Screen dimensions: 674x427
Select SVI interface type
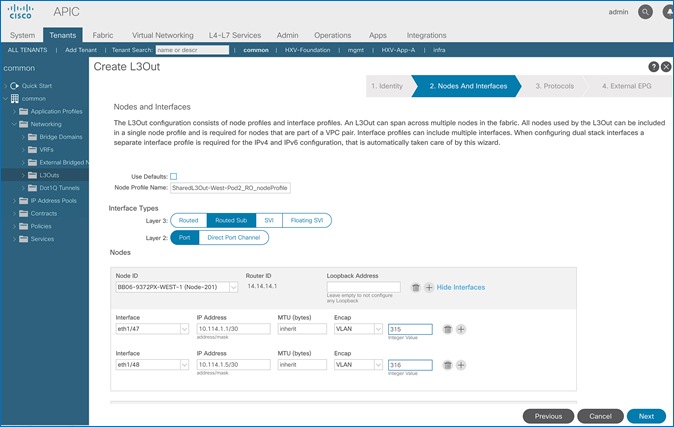[x=269, y=220]
